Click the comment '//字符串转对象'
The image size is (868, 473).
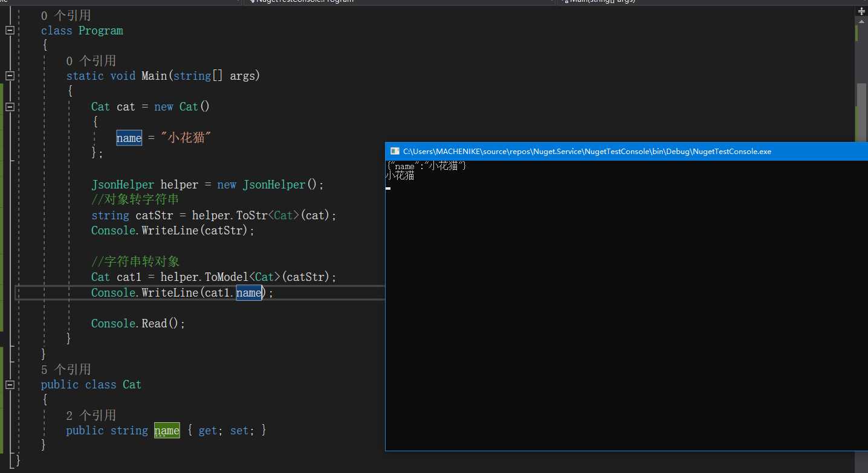click(135, 261)
